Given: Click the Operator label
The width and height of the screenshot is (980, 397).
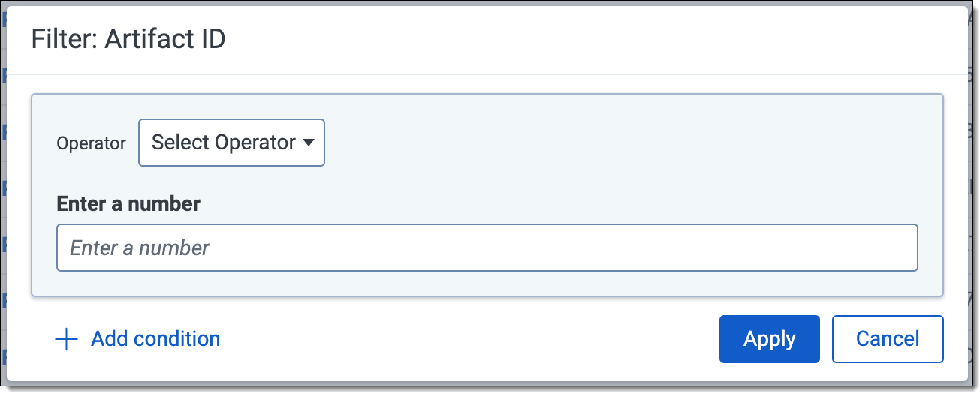Looking at the screenshot, I should [92, 143].
